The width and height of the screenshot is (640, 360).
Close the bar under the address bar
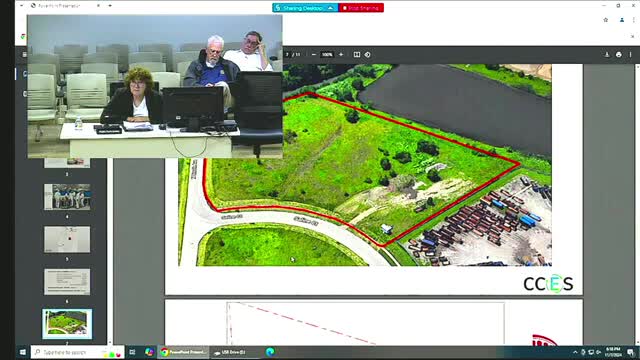coord(632,37)
